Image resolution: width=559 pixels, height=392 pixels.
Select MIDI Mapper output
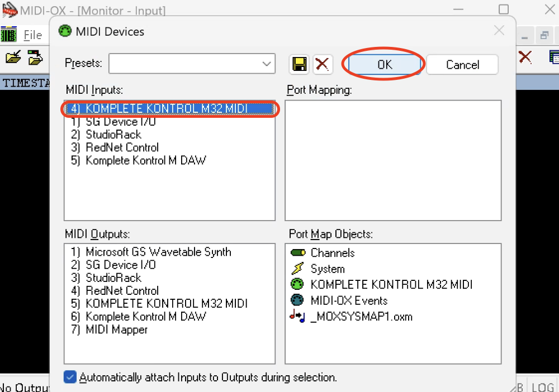tap(170, 329)
